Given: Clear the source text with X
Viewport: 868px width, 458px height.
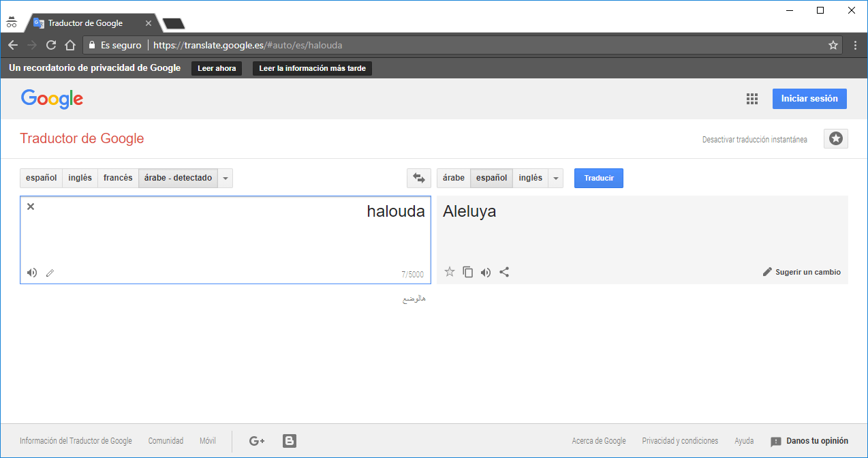Looking at the screenshot, I should pyautogui.click(x=31, y=207).
